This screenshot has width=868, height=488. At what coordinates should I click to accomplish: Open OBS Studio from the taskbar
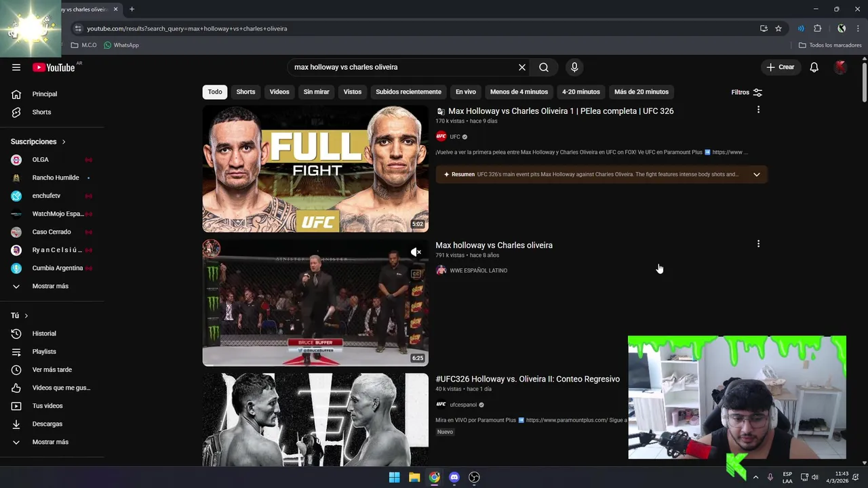click(475, 477)
